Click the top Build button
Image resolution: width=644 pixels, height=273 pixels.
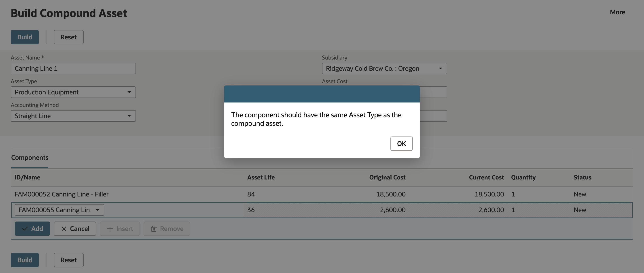(x=25, y=37)
